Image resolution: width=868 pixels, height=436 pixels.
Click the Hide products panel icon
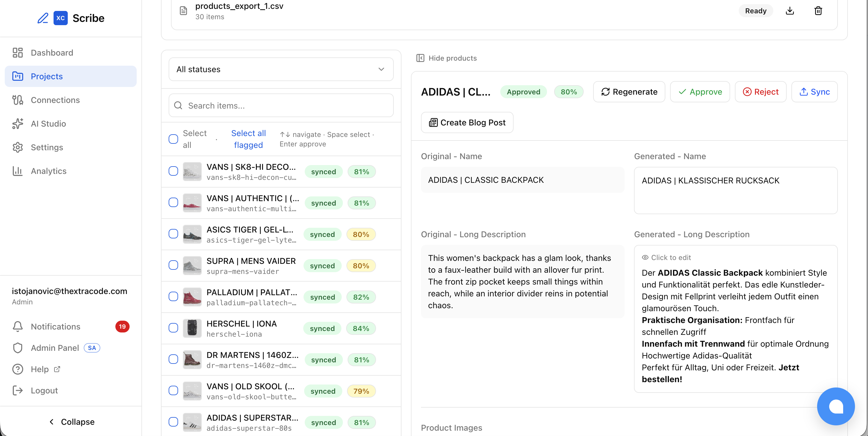420,58
